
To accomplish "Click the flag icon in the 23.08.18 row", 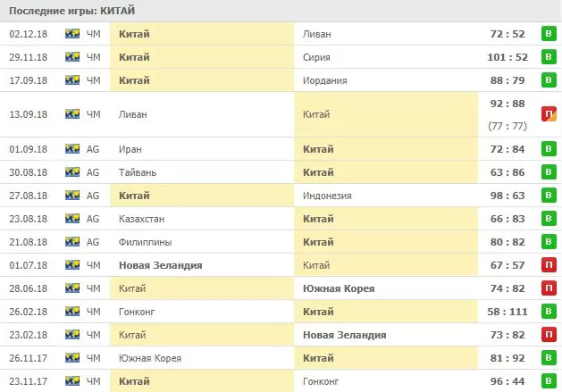I will coord(72,219).
